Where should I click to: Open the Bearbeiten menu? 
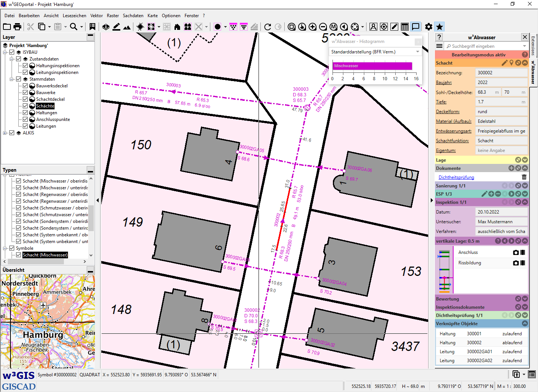pos(29,16)
